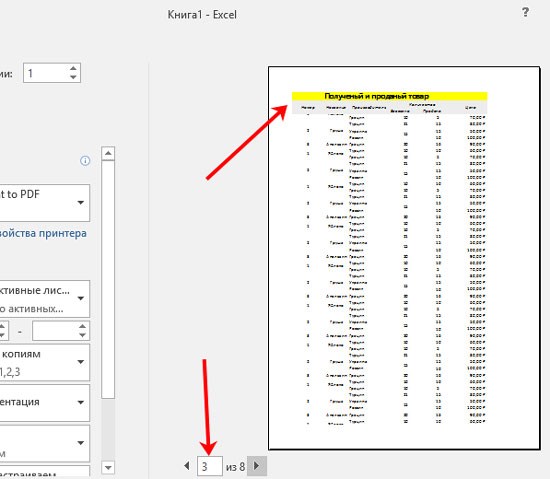Click the settings scrollbar up arrow
Viewport: 550px width, 479px height.
coord(108,153)
